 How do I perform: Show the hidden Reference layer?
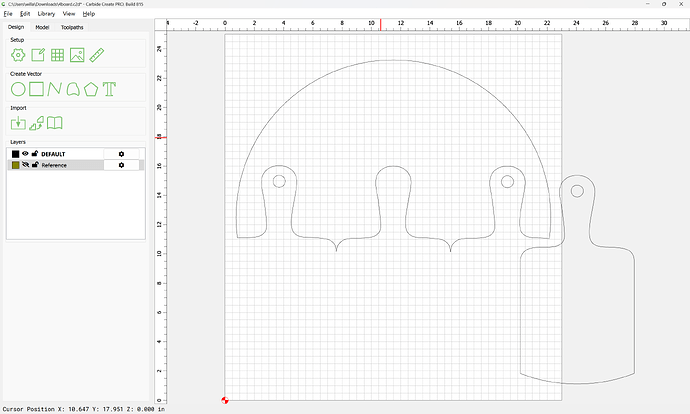25,165
